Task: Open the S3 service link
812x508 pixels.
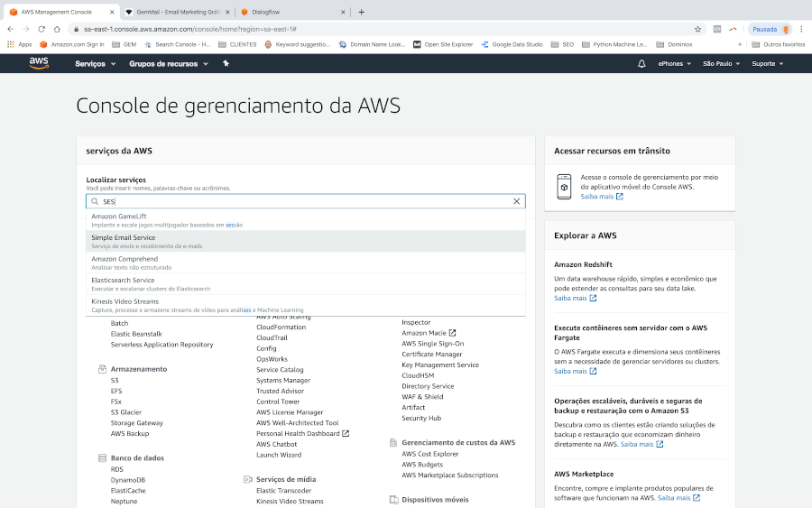Action: (x=115, y=381)
